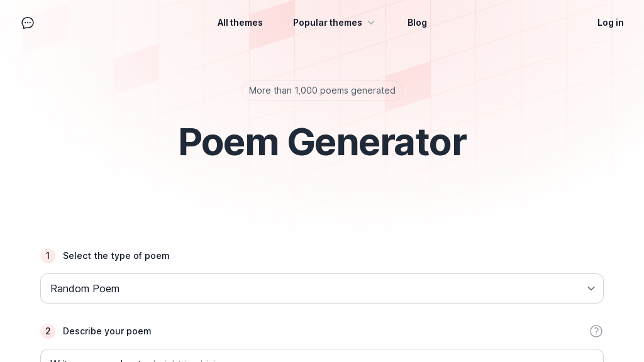Screen dimensions: 644x362
Task: Click the step 2 number badge
Action: [x=48, y=331]
